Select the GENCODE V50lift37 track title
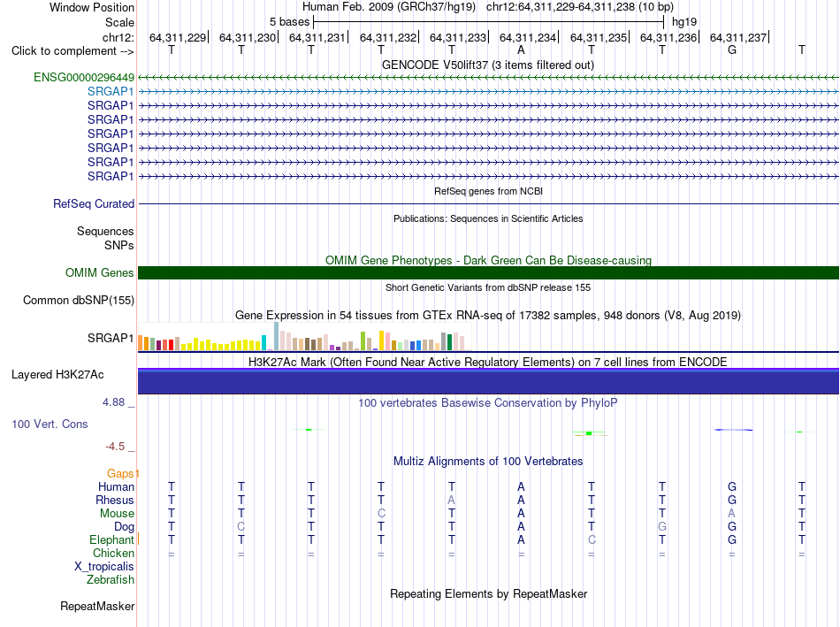Screen dimensions: 840x627 click(488, 65)
